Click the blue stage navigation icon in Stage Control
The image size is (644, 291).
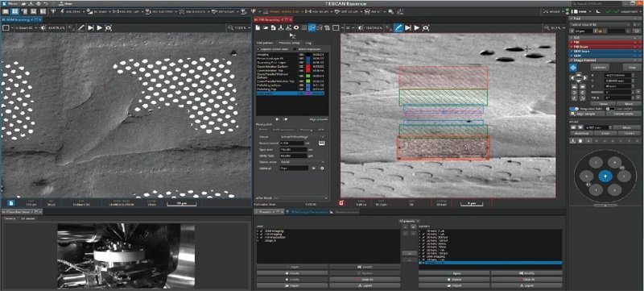[573, 67]
